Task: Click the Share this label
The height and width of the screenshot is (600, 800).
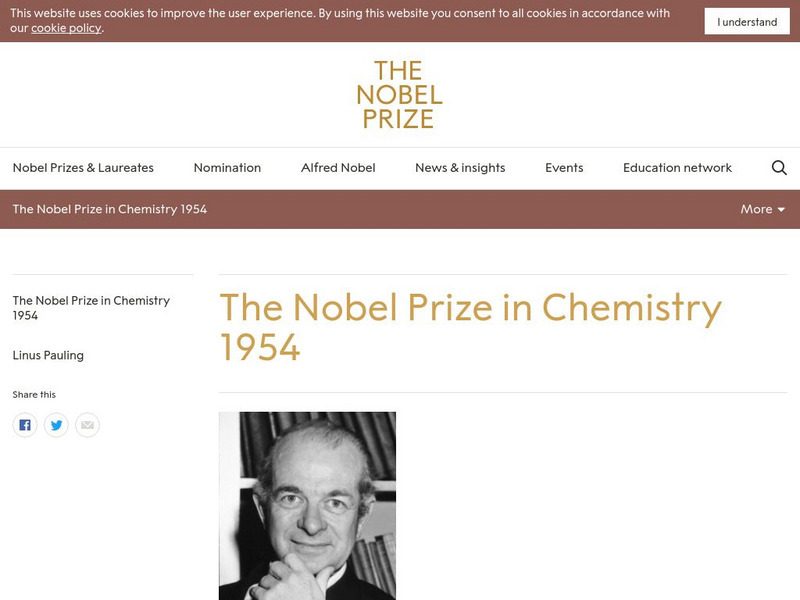Action: click(34, 395)
